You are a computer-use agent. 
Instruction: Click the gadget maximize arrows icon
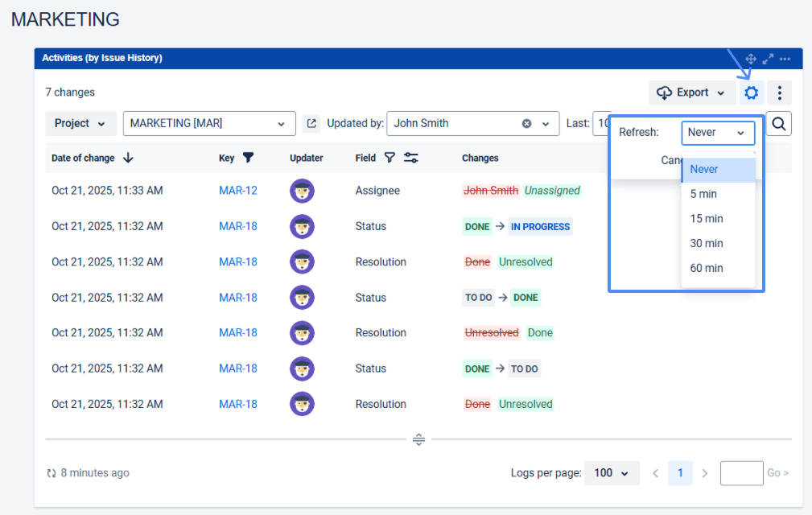(768, 59)
